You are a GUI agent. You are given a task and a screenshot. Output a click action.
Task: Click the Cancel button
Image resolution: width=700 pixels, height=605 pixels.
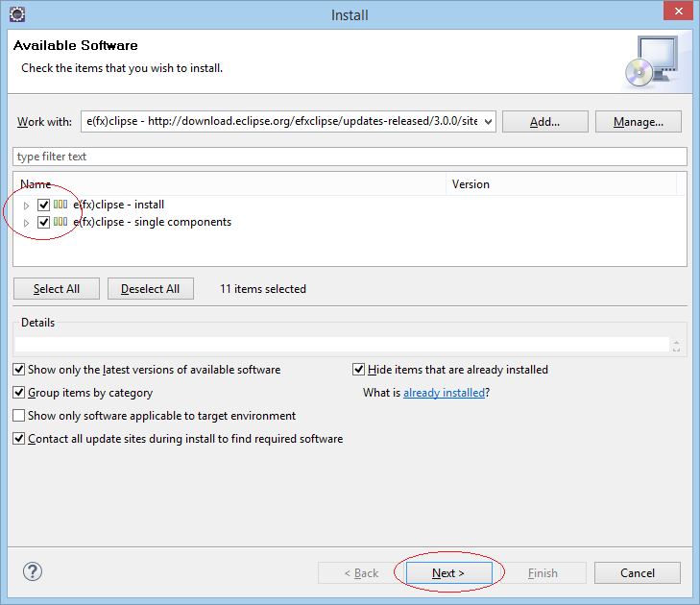638,573
